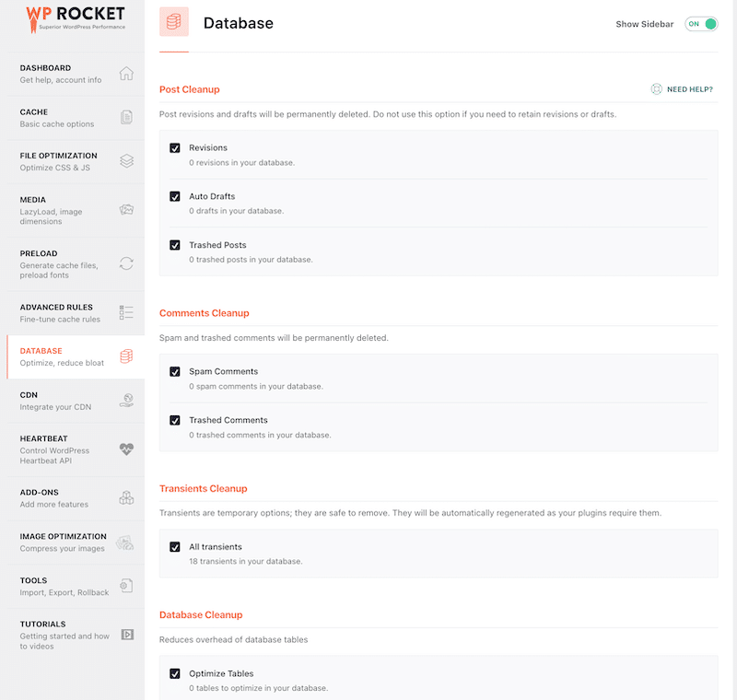Uncheck the Revisions checkbox
This screenshot has height=700, width=737.
(x=175, y=148)
